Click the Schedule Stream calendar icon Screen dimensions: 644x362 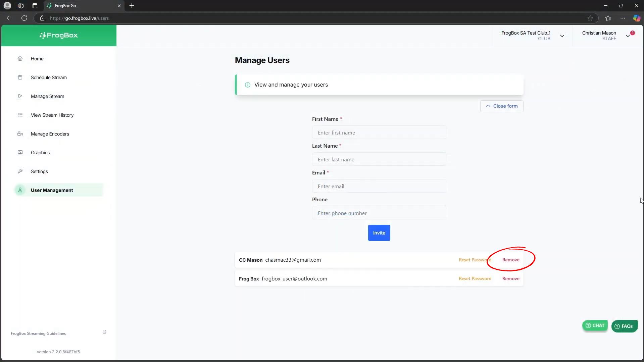tap(20, 77)
